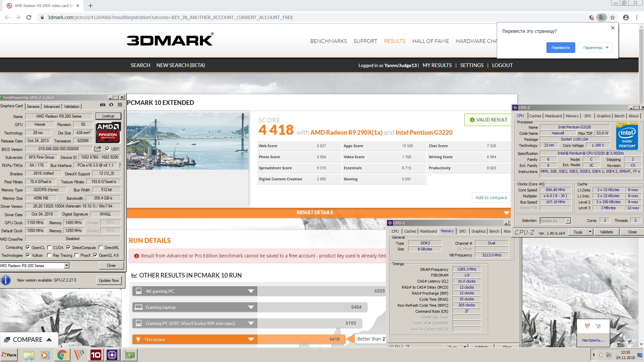Click the info icon in GPU-Z update bar
The image size is (644, 362).
(6, 280)
